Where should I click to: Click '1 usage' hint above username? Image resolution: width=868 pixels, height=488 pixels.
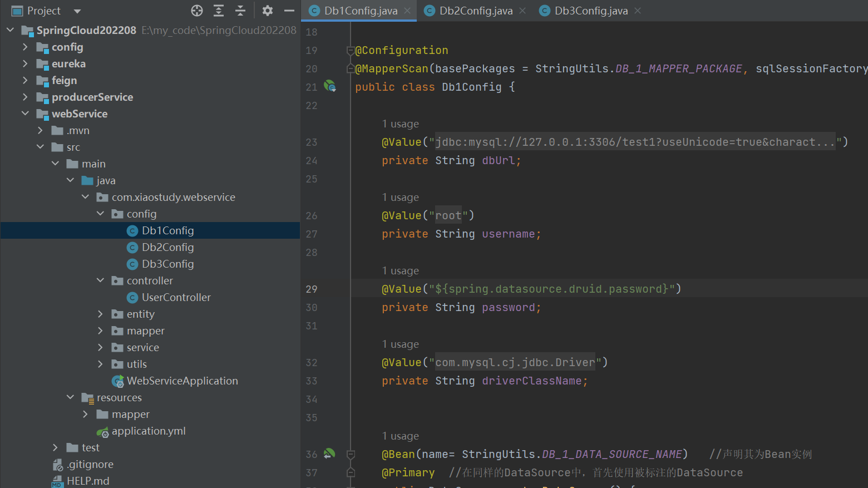pyautogui.click(x=401, y=197)
